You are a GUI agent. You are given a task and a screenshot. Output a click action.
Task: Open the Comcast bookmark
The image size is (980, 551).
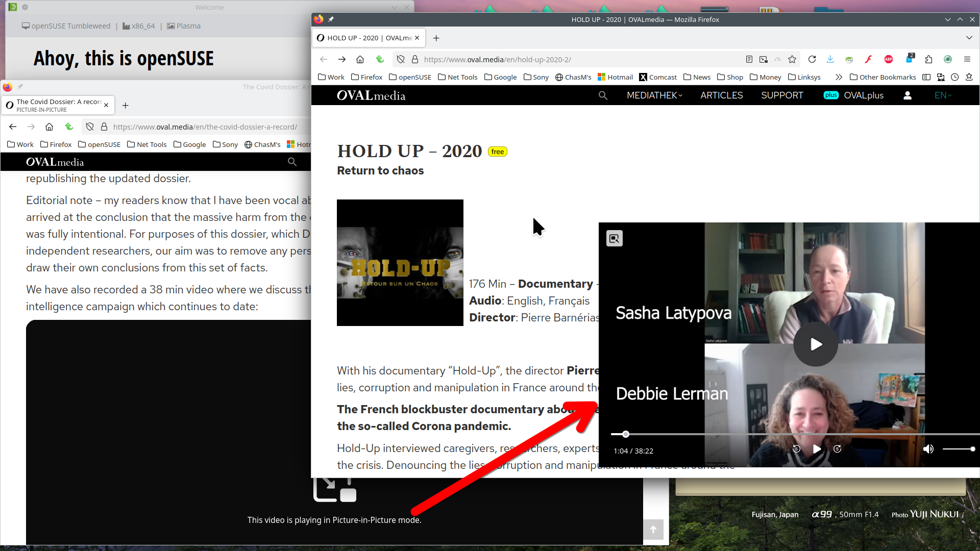pos(658,77)
